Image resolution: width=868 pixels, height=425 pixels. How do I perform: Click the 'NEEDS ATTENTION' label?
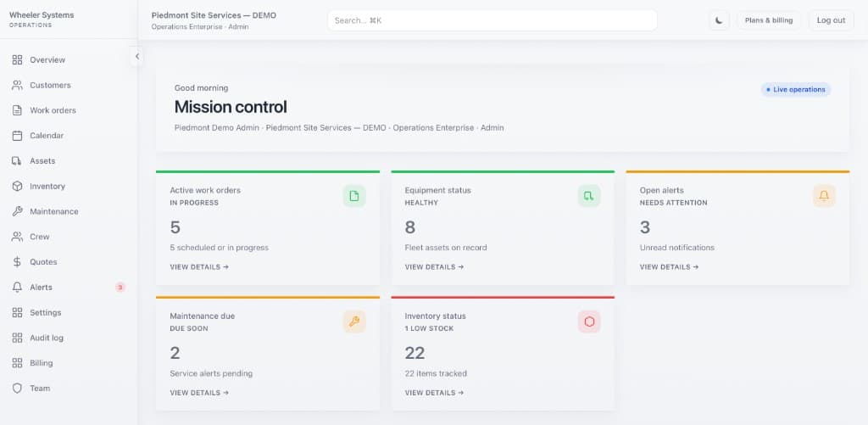(x=674, y=203)
